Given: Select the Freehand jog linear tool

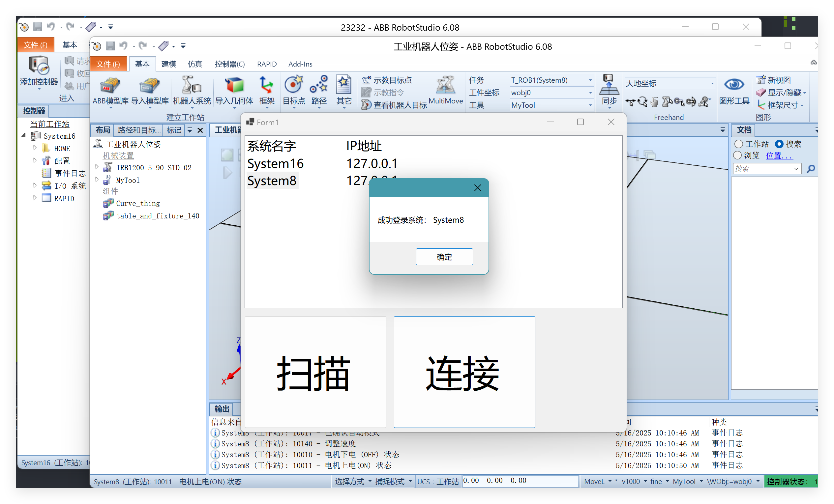Looking at the screenshot, I should click(x=679, y=102).
